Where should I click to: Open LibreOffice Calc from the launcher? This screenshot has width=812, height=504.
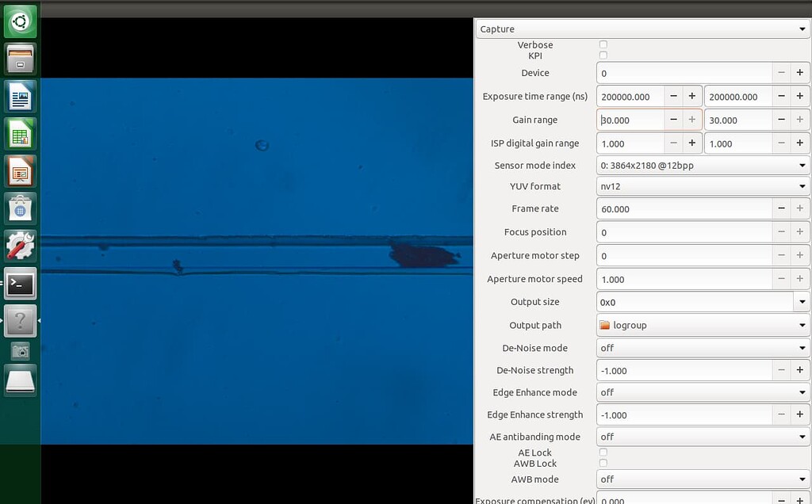coord(19,133)
